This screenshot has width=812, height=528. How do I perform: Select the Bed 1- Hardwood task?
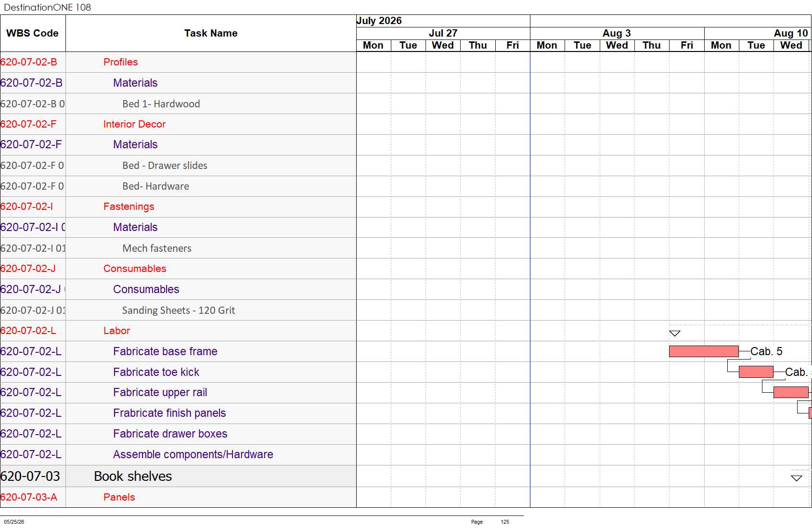[161, 104]
